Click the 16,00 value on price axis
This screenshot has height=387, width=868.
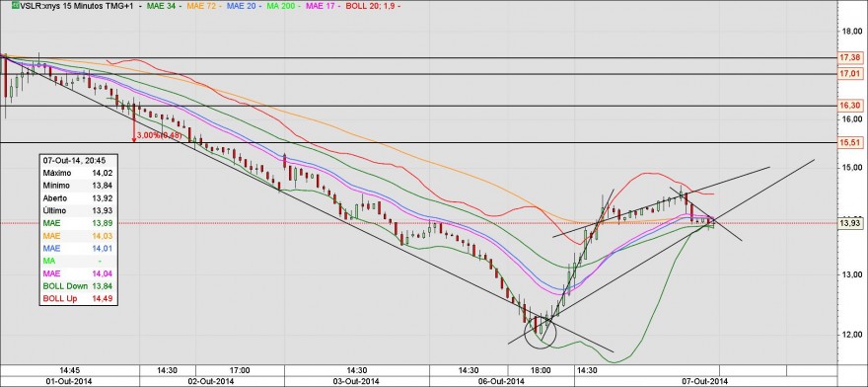852,118
